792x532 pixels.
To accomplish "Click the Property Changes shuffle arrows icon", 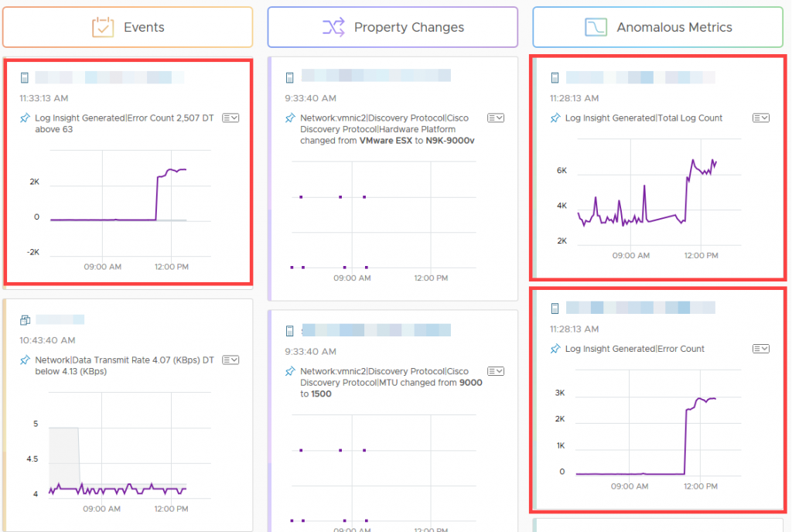I will [x=333, y=27].
